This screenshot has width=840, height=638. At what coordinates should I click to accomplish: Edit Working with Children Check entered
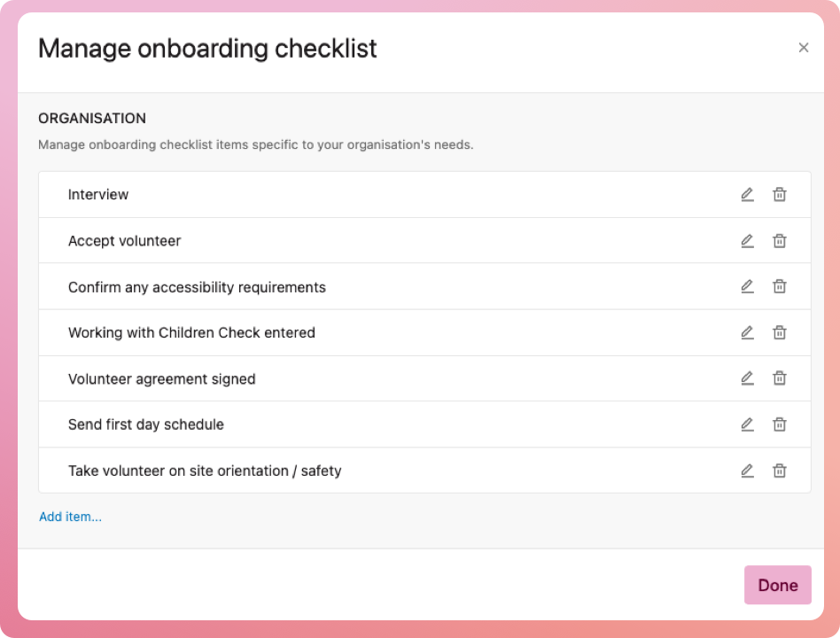pyautogui.click(x=747, y=333)
